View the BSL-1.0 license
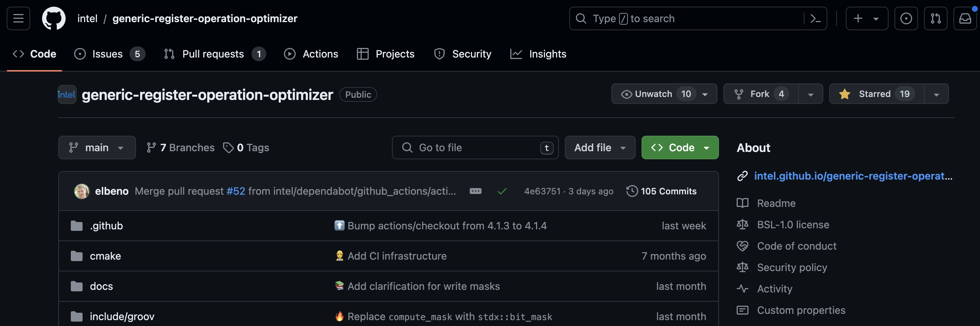This screenshot has height=326, width=980. [x=793, y=225]
